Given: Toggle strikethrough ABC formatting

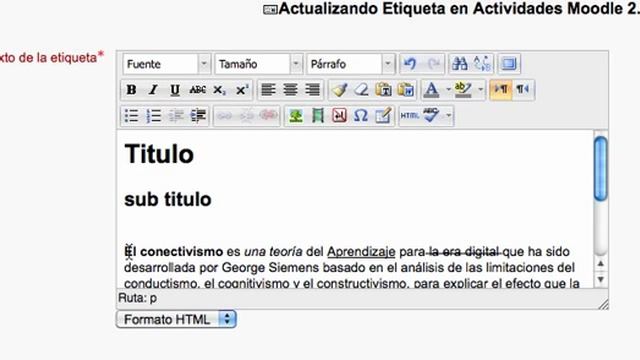Looking at the screenshot, I should coord(197,90).
